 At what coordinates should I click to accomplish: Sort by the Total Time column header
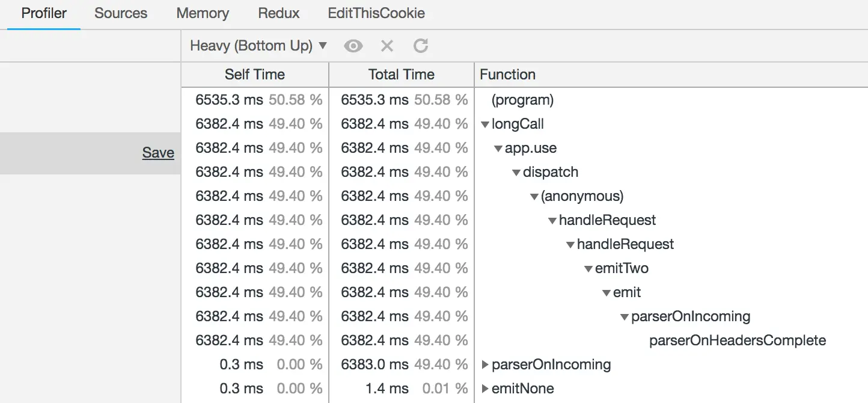click(x=401, y=75)
